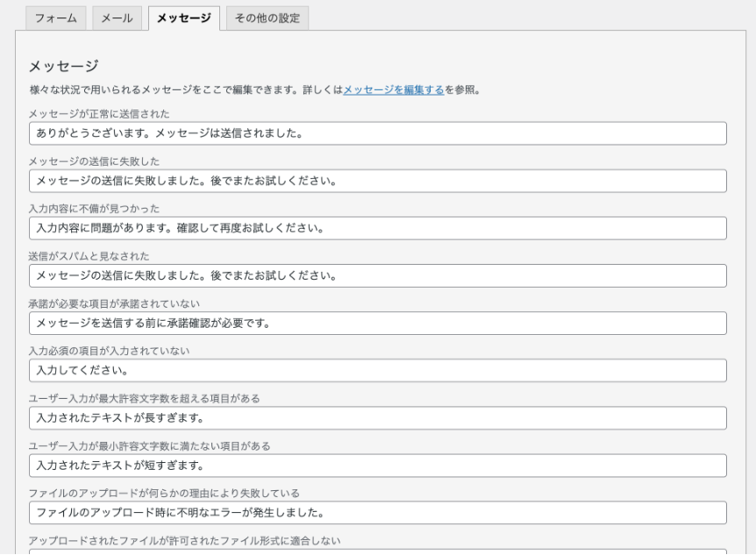Viewport: 756px width, 555px height.
Task: Click the 最小許容文字数に満たない項目 label
Action: click(149, 445)
